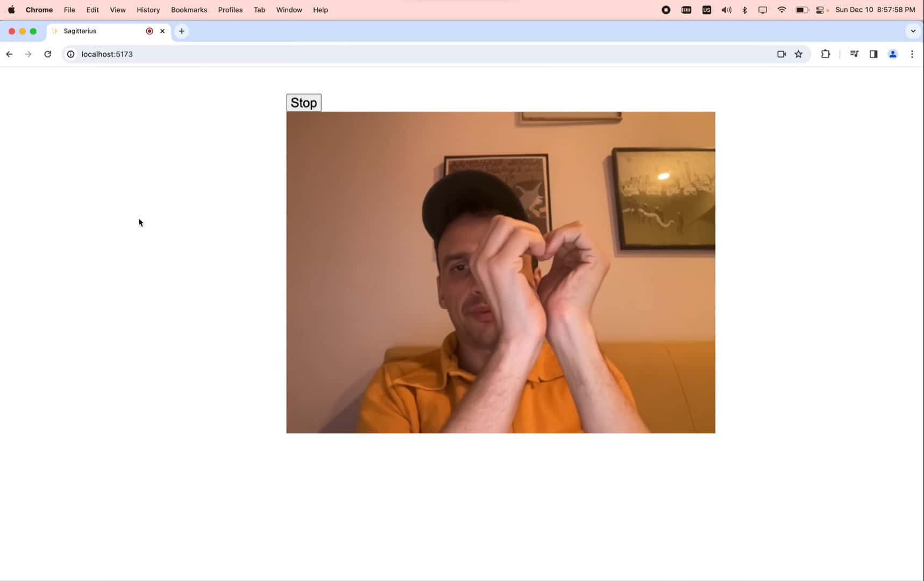
Task: Bookmark this page via the star icon
Action: [798, 54]
